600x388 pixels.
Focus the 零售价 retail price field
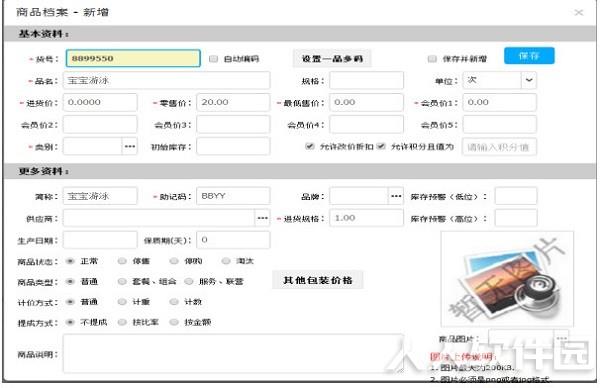(233, 102)
